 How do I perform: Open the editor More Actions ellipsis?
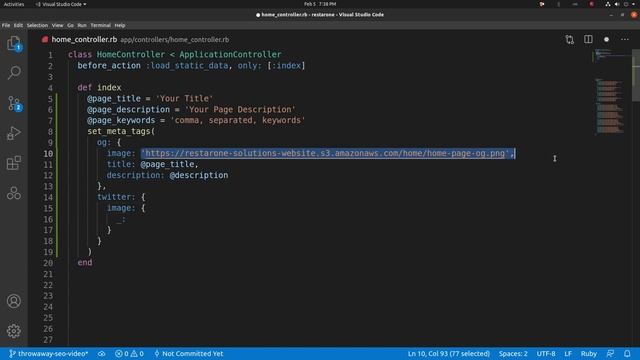coord(625,40)
